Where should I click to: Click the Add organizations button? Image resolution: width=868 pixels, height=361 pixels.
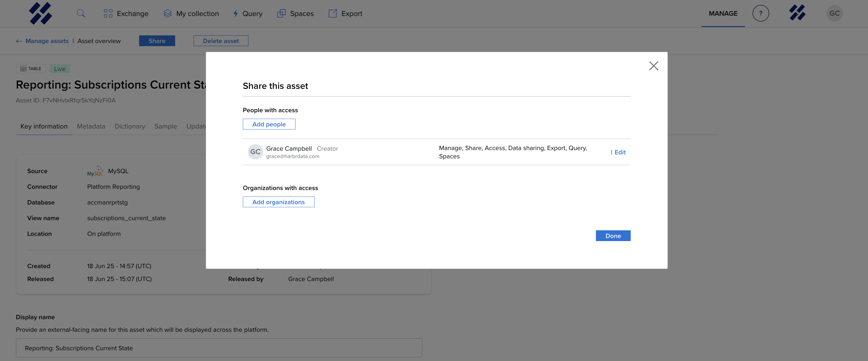click(278, 202)
